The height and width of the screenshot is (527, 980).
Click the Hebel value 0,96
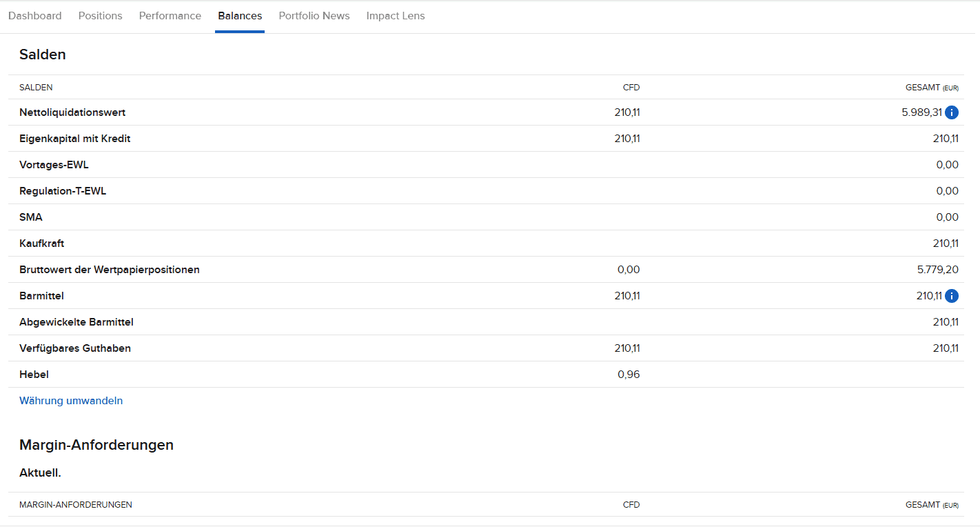point(629,375)
